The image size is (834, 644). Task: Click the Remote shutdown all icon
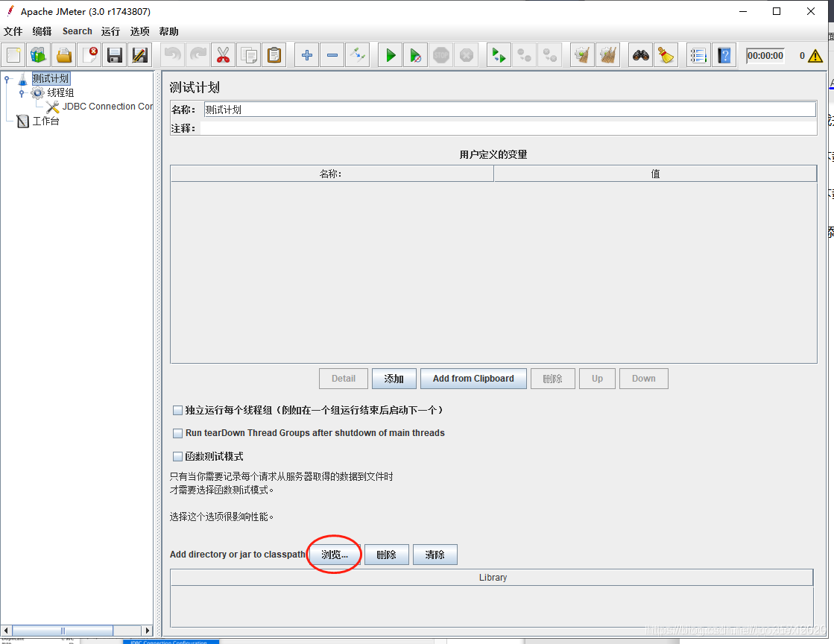pyautogui.click(x=550, y=55)
